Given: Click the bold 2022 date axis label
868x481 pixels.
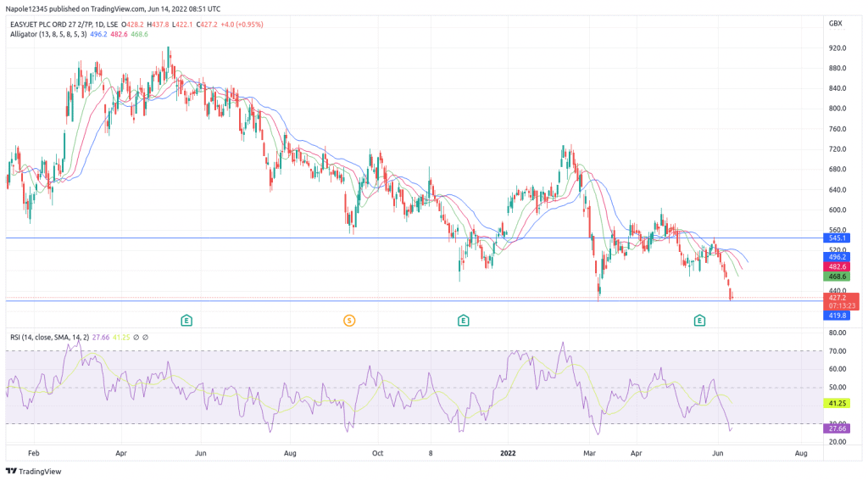Looking at the screenshot, I should point(508,453).
